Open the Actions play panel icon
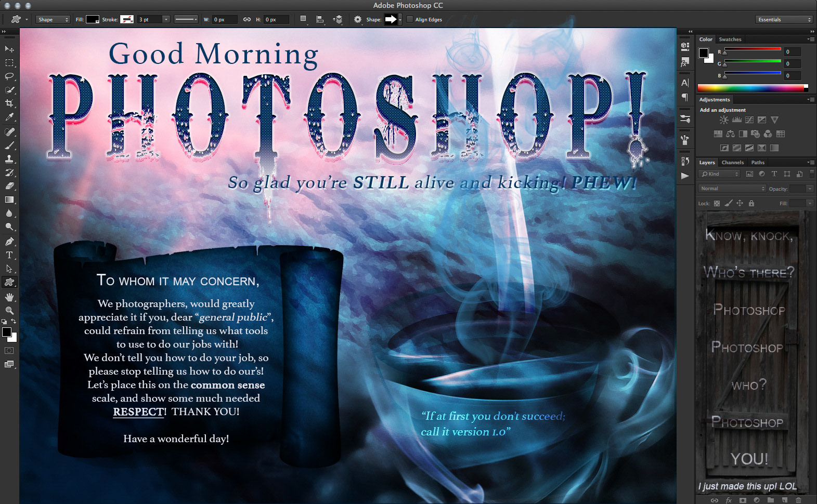This screenshot has height=504, width=817. tap(685, 176)
